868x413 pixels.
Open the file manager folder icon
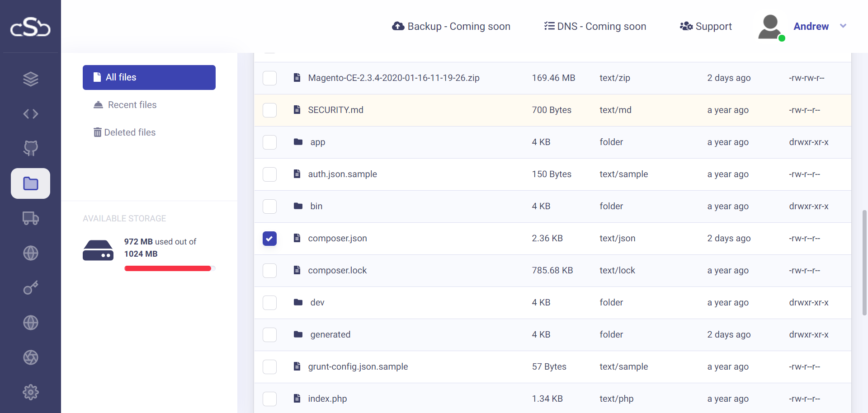pos(30,183)
